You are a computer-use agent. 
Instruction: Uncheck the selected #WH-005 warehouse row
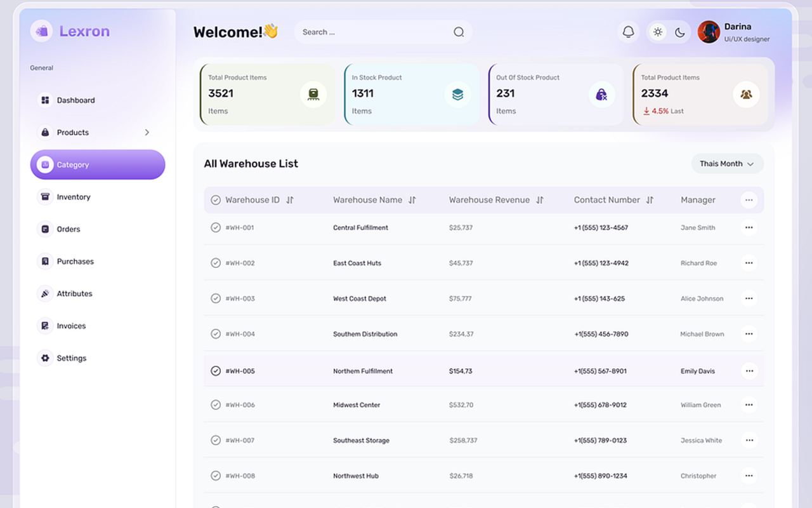216,370
